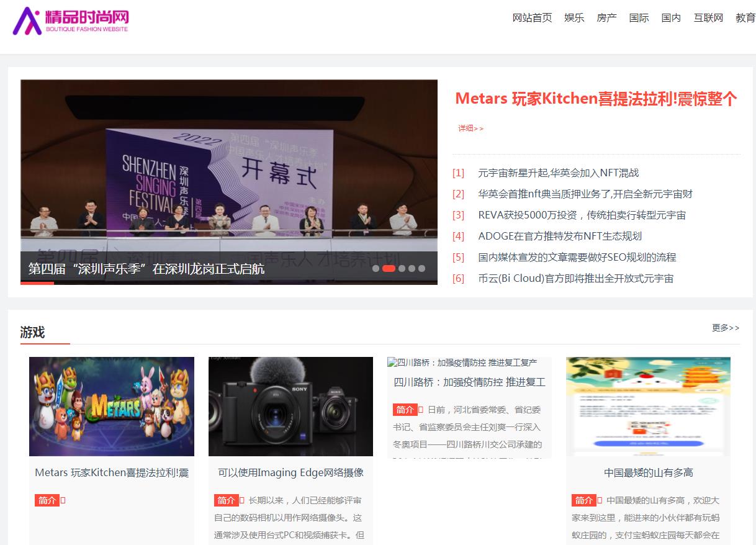Open the 教育 navigation item

[745, 18]
